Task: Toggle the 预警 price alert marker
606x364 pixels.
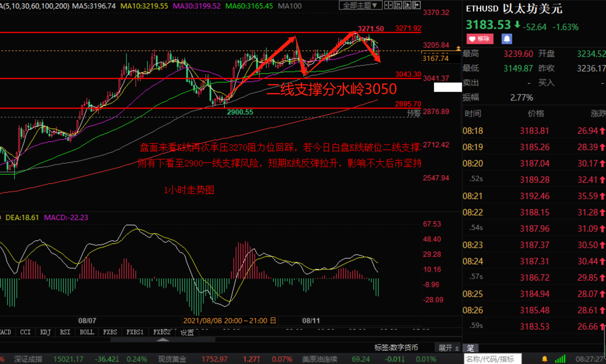Action: tap(414, 111)
